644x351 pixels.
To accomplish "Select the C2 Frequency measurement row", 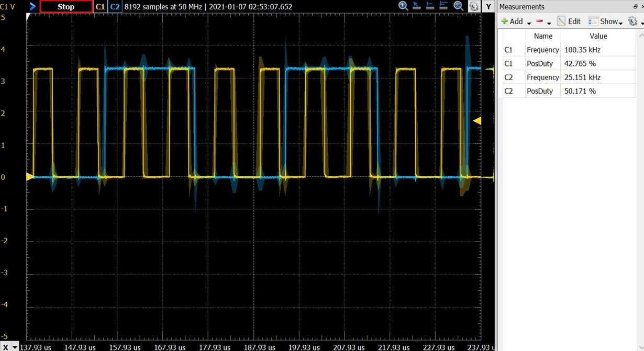I will tap(570, 77).
